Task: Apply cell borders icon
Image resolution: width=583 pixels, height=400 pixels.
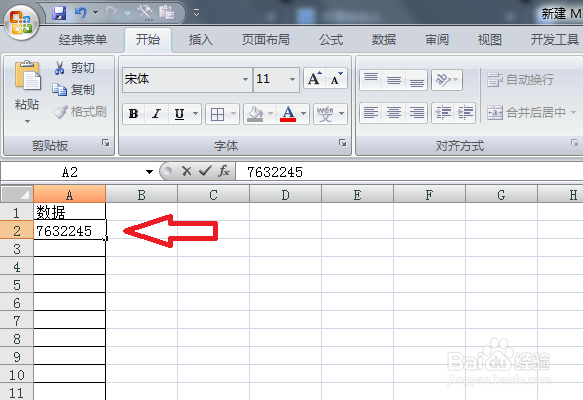Action: point(218,114)
